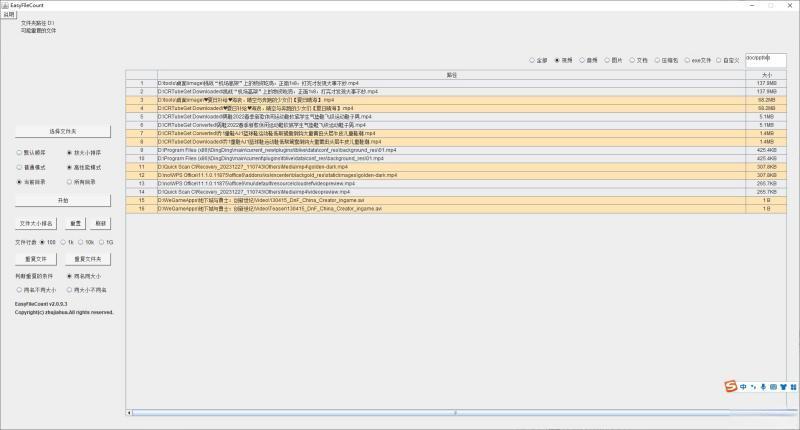Select the 图片 file type filter
The height and width of the screenshot is (430, 800).
613,60
